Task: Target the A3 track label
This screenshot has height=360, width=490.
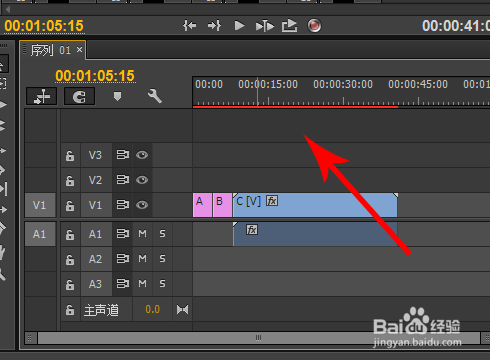Action: 95,284
